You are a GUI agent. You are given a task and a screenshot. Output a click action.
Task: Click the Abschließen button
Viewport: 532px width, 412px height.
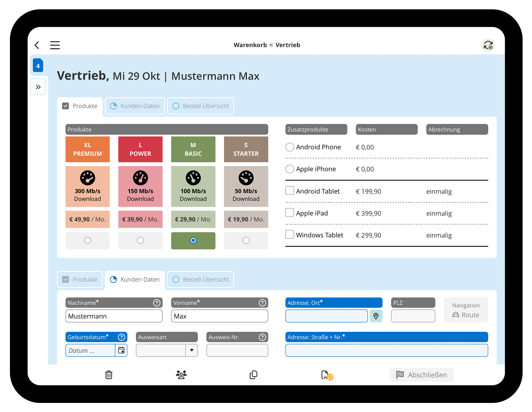tap(421, 374)
